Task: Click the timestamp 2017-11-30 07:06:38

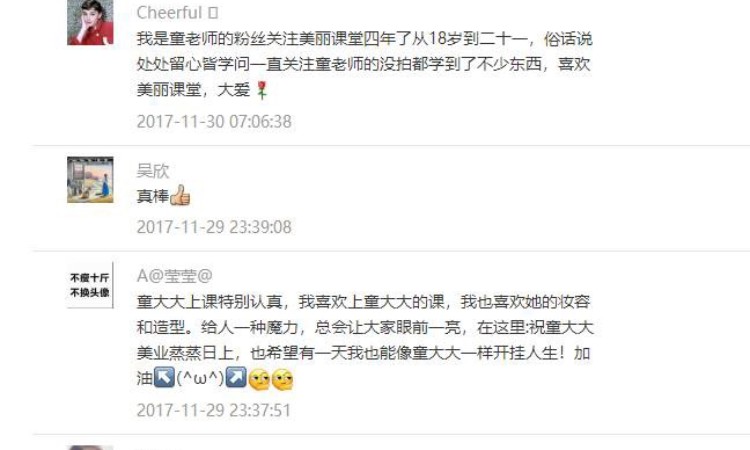Action: click(x=214, y=121)
